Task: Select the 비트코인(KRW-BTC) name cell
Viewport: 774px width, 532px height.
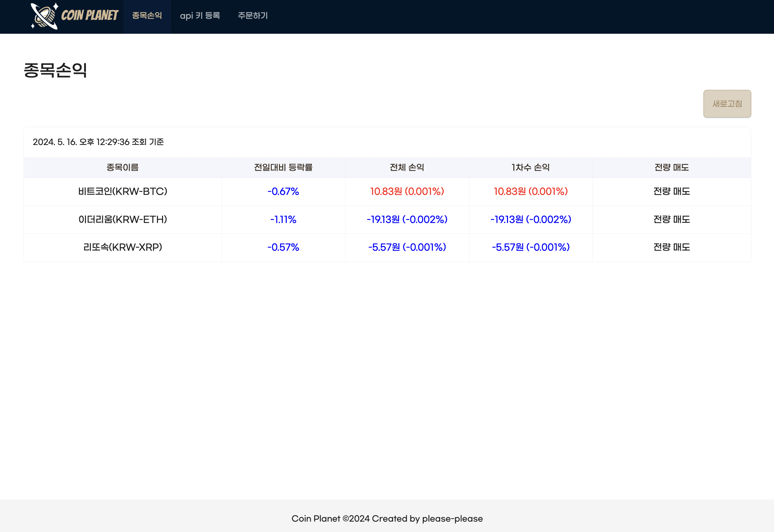Action: [123, 191]
